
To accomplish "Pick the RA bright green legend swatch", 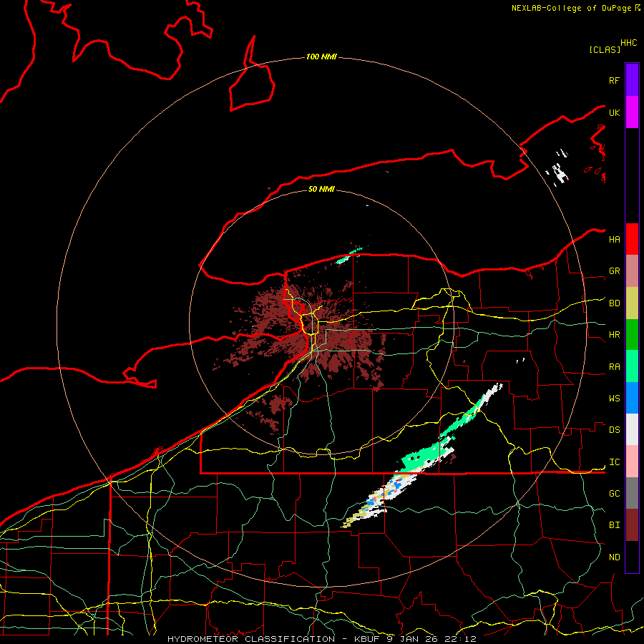I will coord(632,366).
